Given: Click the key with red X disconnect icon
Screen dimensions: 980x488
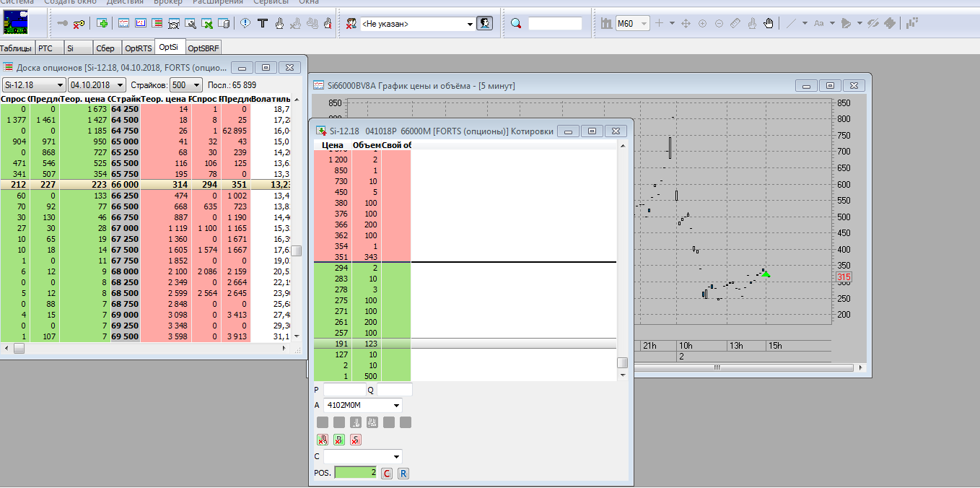Looking at the screenshot, I should [x=79, y=24].
